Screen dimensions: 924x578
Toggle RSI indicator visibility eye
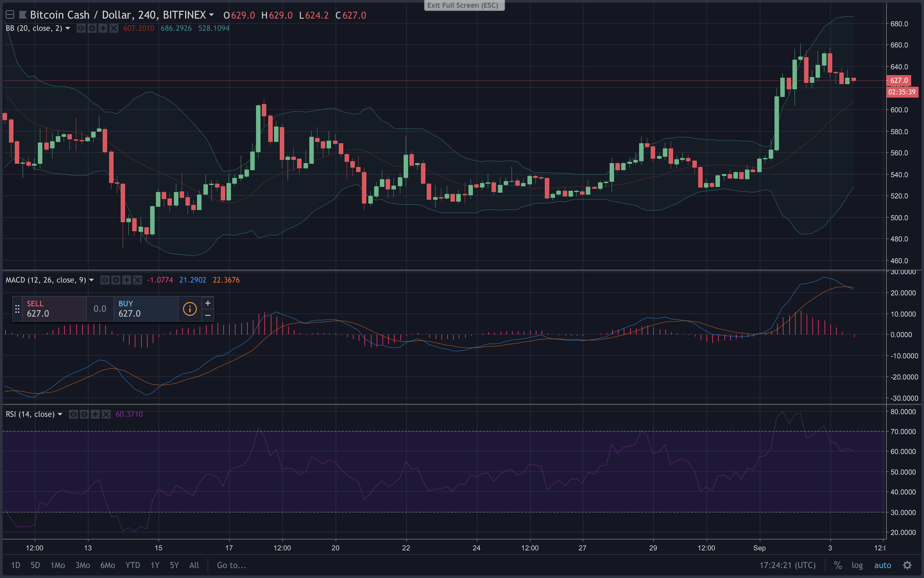(x=73, y=414)
